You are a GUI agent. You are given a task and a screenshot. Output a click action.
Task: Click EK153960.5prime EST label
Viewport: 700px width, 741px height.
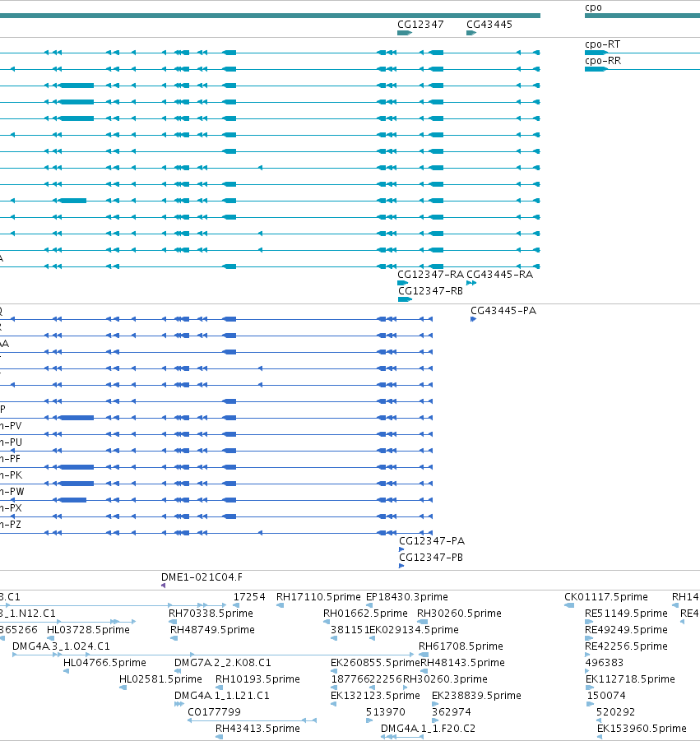[642, 729]
